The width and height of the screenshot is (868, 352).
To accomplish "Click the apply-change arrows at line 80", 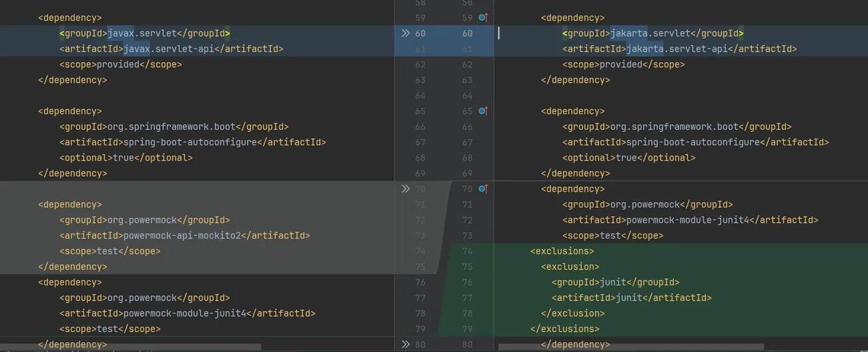I will 405,344.
